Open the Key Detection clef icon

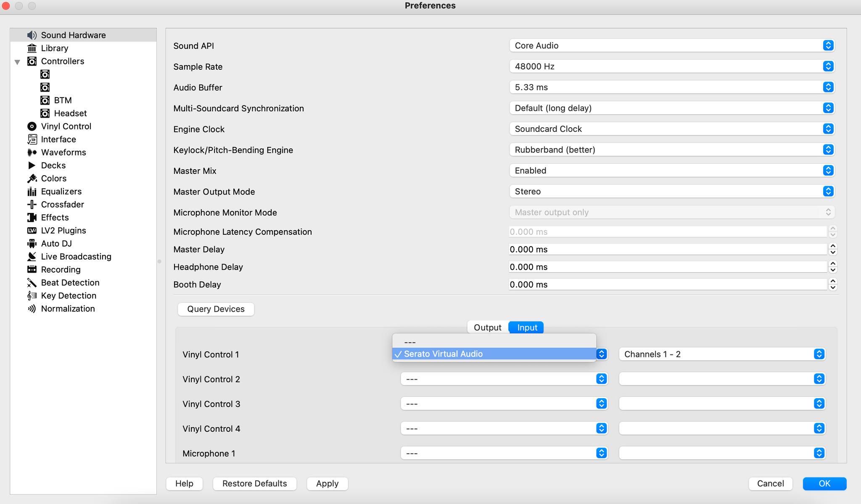point(32,296)
